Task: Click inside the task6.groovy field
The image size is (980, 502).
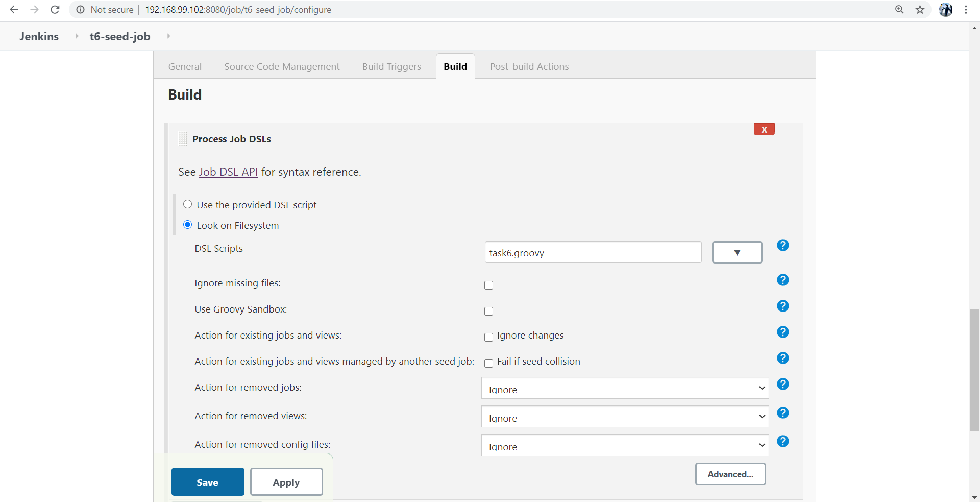Action: (593, 252)
